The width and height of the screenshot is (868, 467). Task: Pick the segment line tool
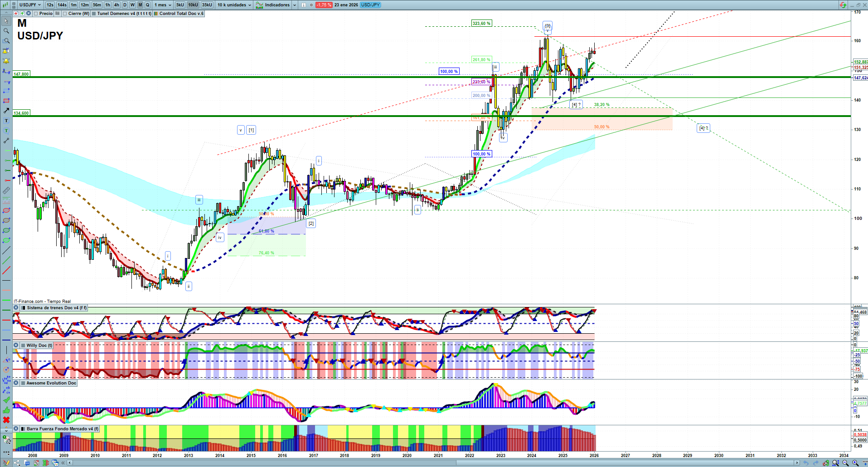(x=6, y=141)
